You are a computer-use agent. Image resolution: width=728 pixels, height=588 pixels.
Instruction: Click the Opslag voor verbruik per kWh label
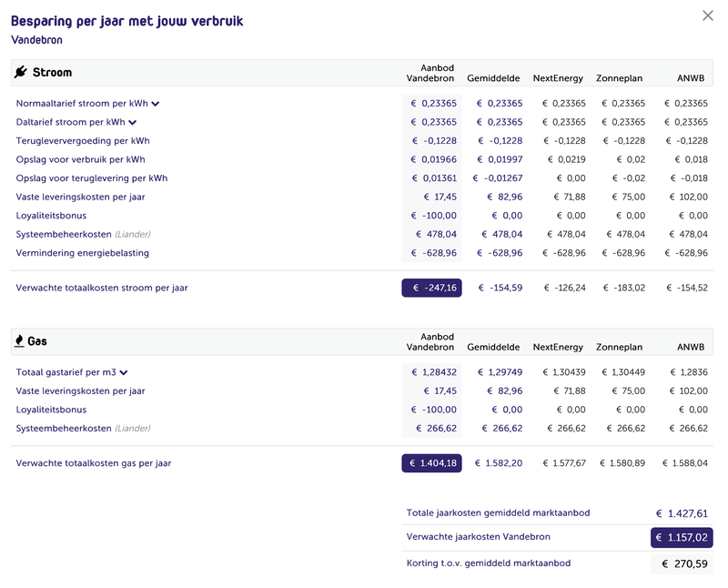80,159
